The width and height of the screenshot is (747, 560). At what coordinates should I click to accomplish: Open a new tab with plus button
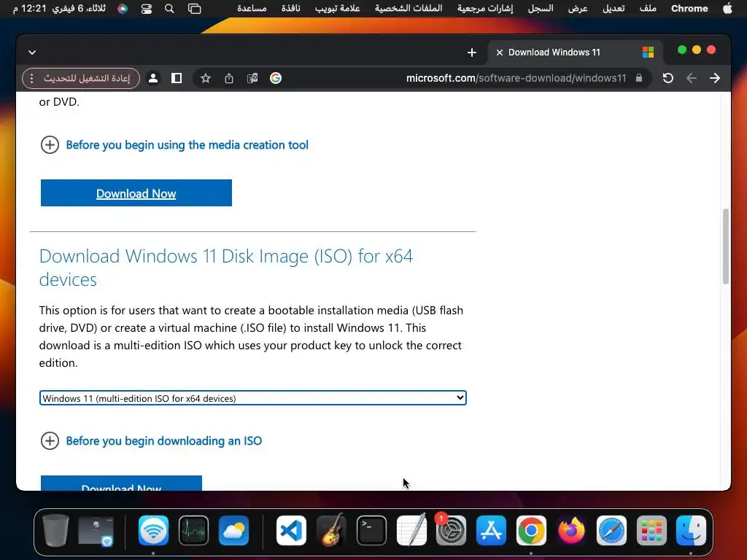coord(472,52)
